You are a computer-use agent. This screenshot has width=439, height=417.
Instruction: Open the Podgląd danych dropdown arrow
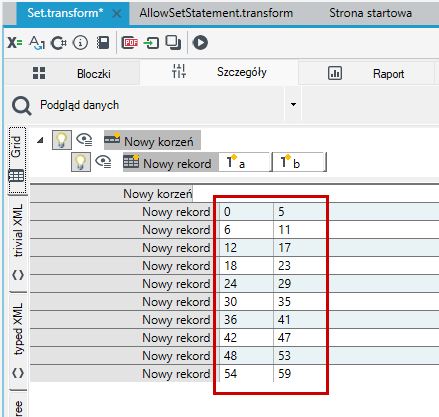293,104
